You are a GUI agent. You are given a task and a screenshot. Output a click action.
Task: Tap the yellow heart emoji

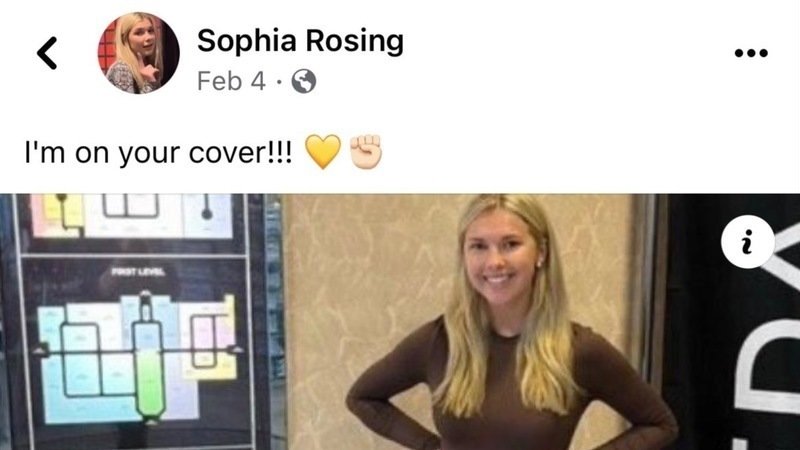[323, 152]
